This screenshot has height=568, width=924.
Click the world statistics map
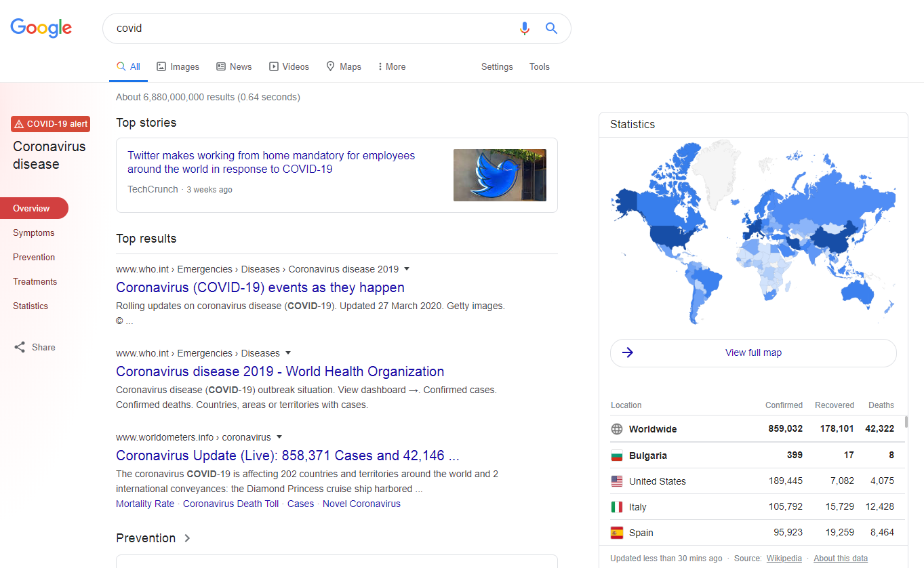click(x=753, y=234)
